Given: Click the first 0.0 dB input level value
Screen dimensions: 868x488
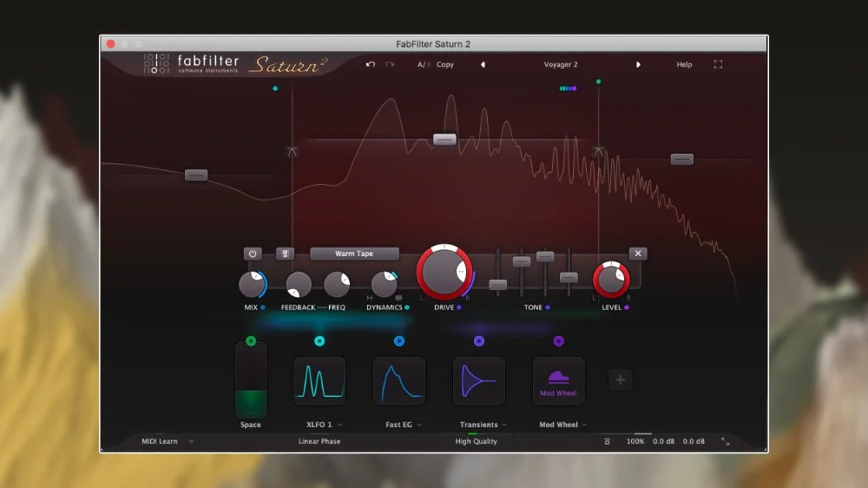Looking at the screenshot, I should (x=663, y=441).
